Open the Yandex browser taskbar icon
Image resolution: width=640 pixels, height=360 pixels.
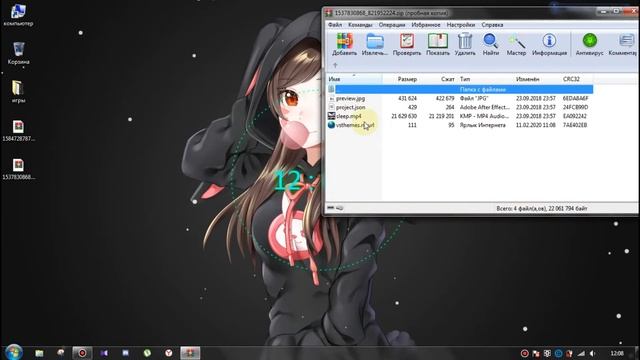[169, 353]
